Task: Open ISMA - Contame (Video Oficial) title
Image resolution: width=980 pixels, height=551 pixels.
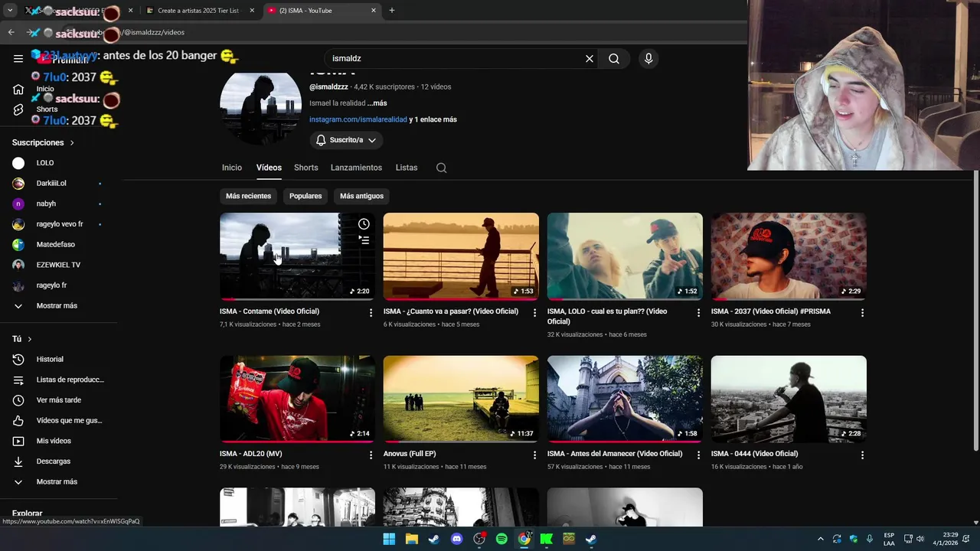Action: click(x=269, y=311)
